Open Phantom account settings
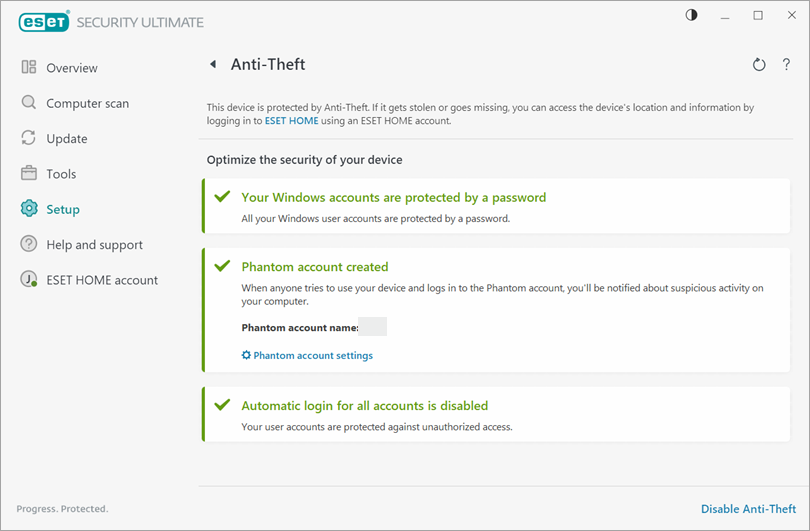The height and width of the screenshot is (531, 810). [x=313, y=355]
